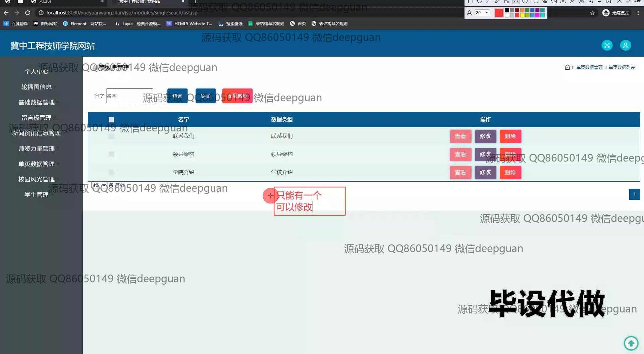Click the 名字 search input field
Image resolution: width=644 pixels, height=354 pixels.
pyautogui.click(x=129, y=96)
